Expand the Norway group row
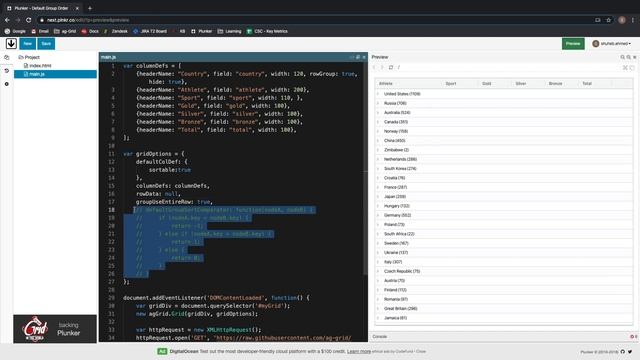The image size is (640, 360). (x=378, y=131)
